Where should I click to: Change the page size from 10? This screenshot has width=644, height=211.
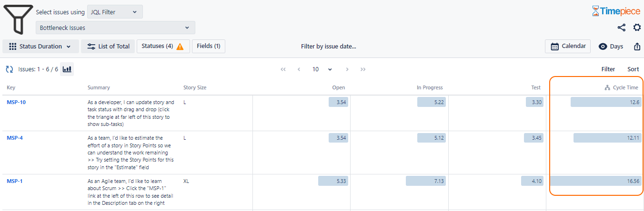pyautogui.click(x=322, y=69)
